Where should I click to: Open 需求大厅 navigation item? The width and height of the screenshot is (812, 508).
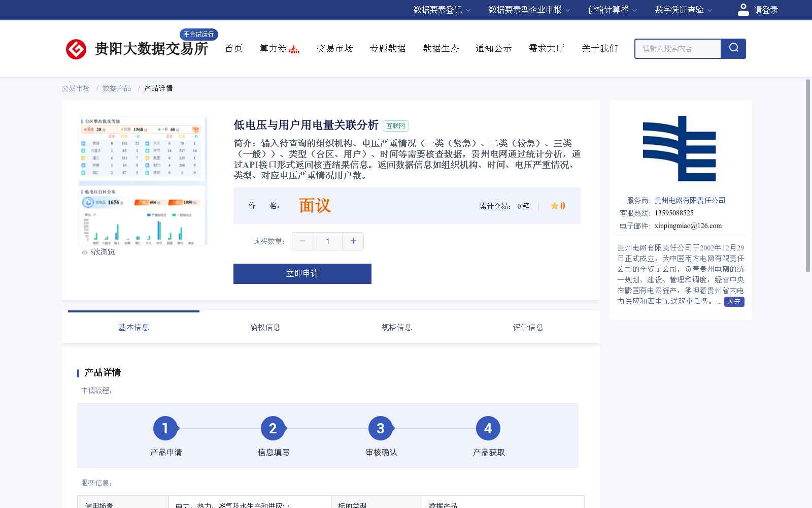(547, 48)
